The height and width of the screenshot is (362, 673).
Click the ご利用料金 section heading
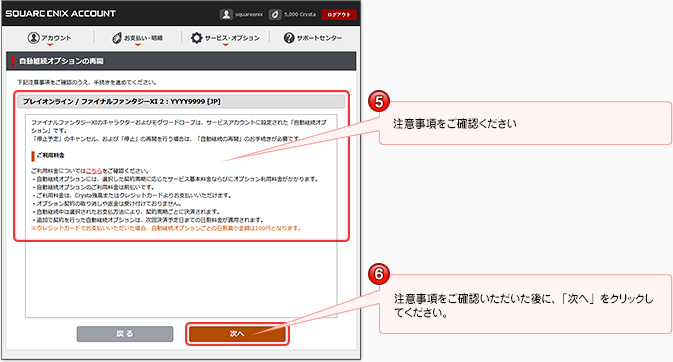[51, 155]
